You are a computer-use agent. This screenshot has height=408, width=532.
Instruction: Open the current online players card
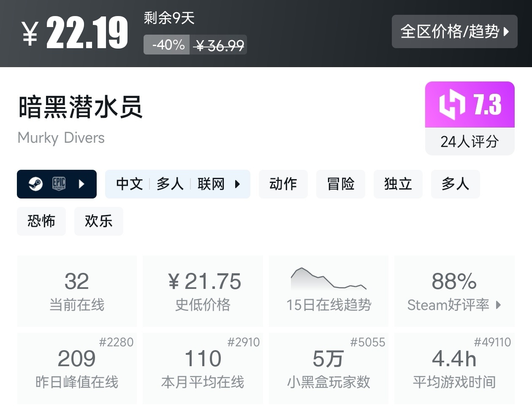click(76, 291)
